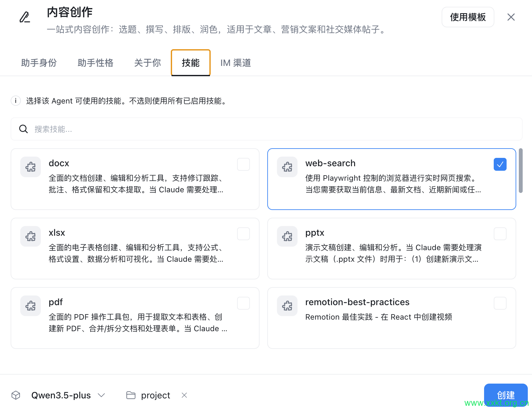This screenshot has width=532, height=409.
Task: Click the pptx skill puzzle icon
Action: pos(287,236)
